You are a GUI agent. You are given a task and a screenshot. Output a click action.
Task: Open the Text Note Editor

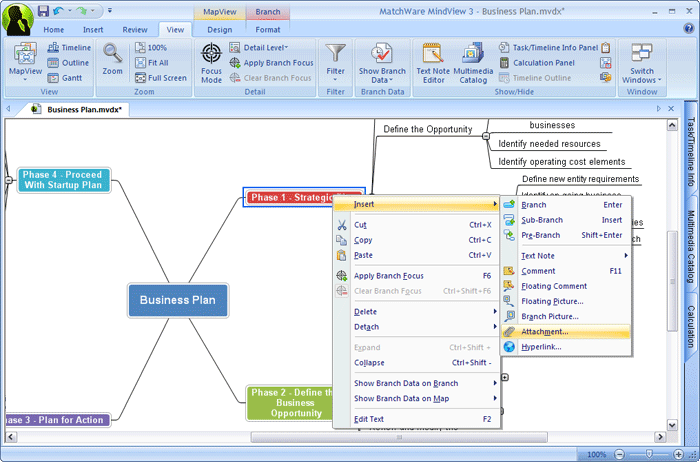(433, 63)
